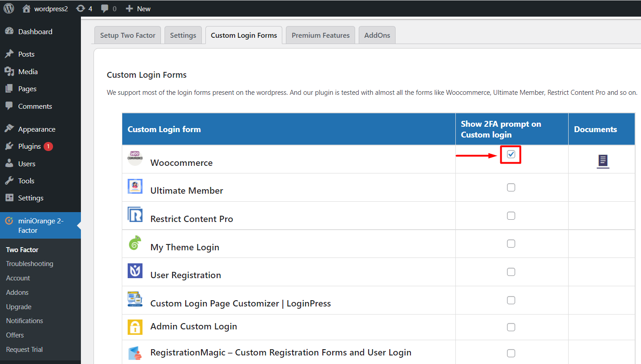Click the updates icon showing 4
The image size is (641, 364).
[x=81, y=9]
